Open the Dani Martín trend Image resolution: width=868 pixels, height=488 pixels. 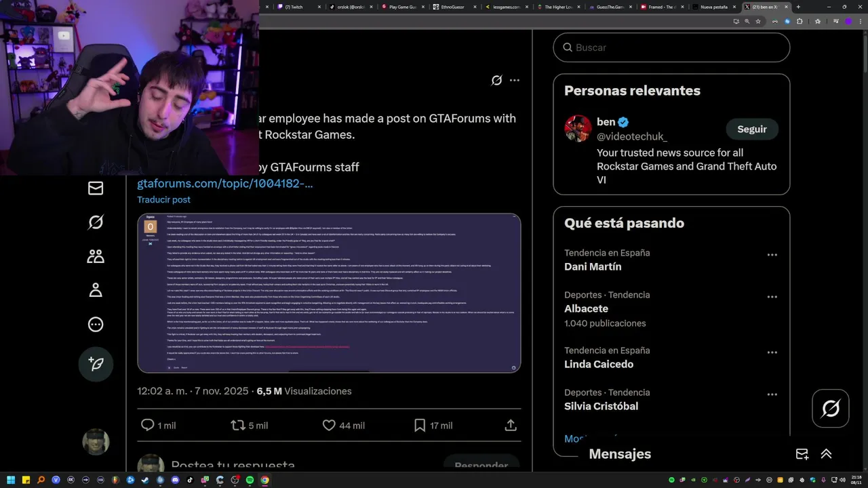pyautogui.click(x=593, y=267)
